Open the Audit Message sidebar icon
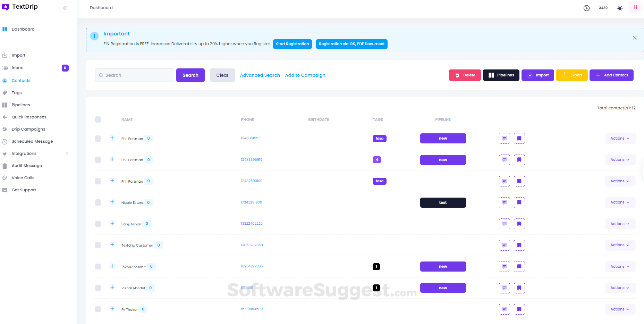 5,166
